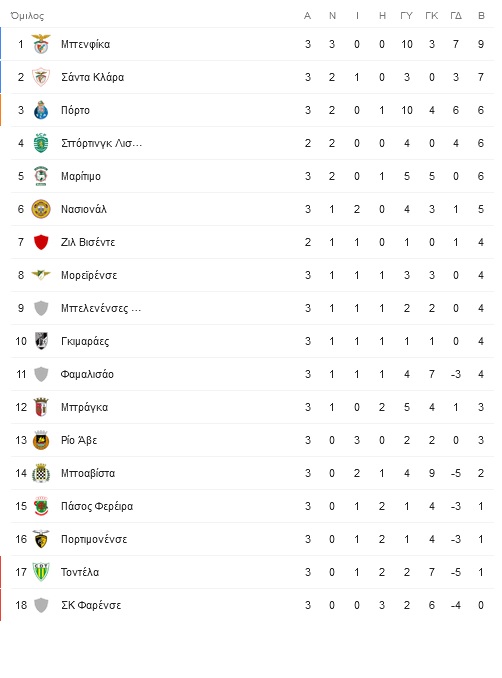Open the ΣΚ Φαρένσε team entry

(x=91, y=605)
